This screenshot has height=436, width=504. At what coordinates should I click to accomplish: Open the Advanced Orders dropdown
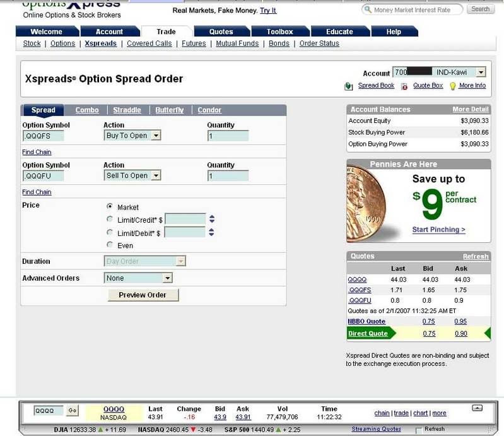click(167, 278)
